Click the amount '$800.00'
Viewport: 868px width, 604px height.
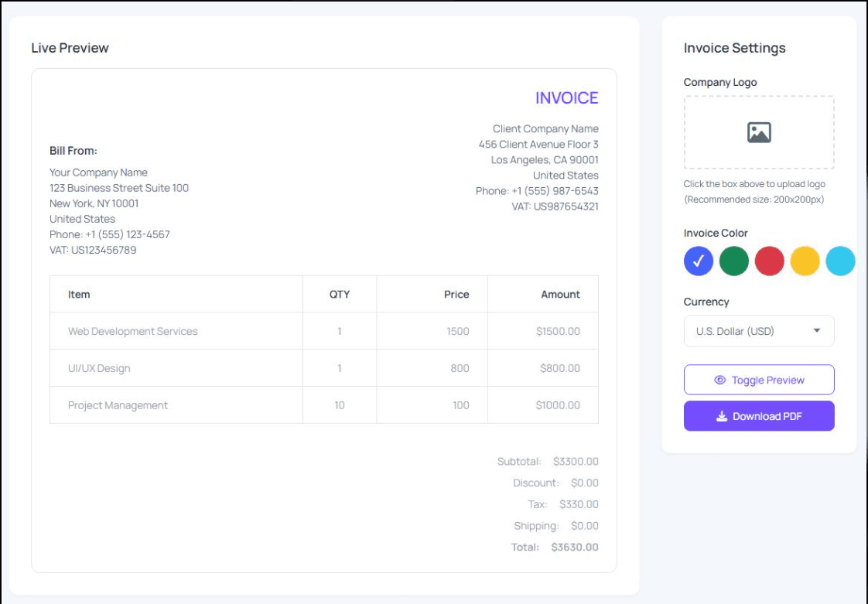click(560, 368)
